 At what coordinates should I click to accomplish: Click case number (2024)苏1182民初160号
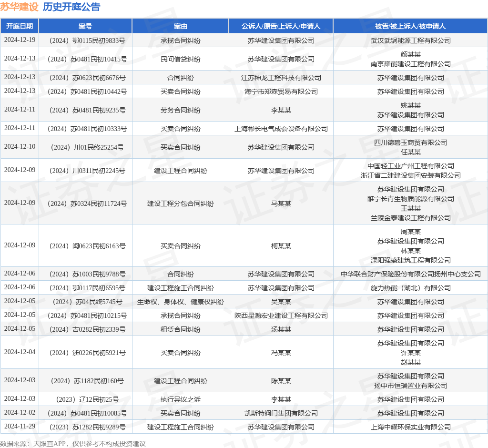click(88, 381)
